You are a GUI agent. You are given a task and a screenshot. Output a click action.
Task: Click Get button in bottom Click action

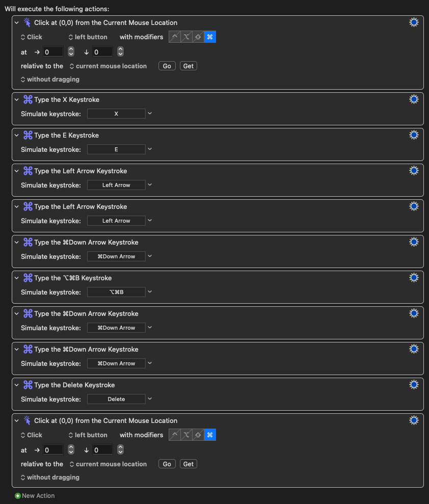[189, 464]
